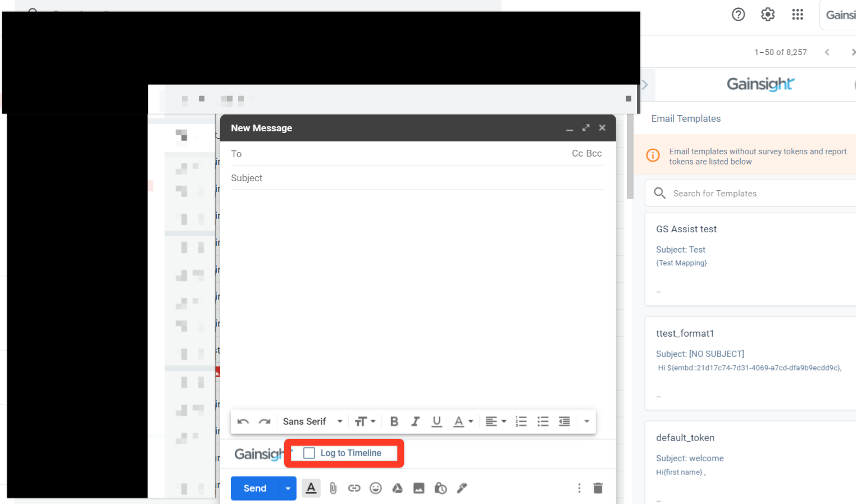Select the GS Assist test template
This screenshot has width=856, height=504.
(x=750, y=259)
